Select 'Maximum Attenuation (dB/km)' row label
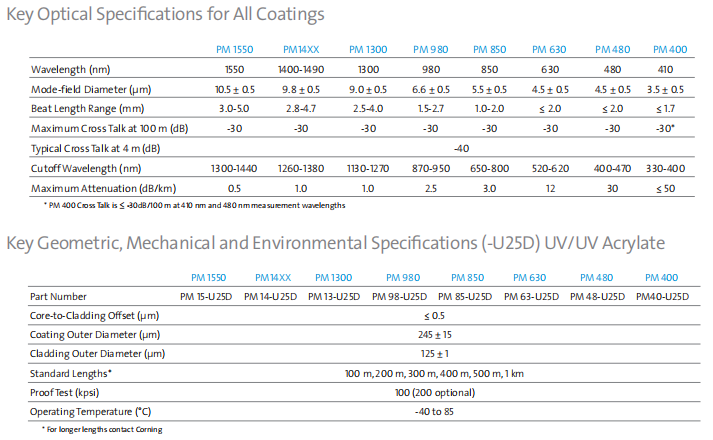This screenshot has height=440, width=713. click(103, 189)
